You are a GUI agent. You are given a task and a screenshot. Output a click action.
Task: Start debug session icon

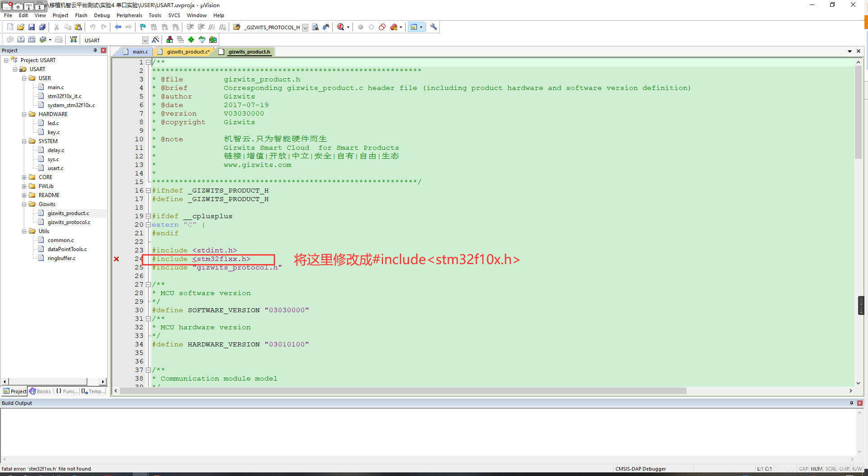coord(341,27)
